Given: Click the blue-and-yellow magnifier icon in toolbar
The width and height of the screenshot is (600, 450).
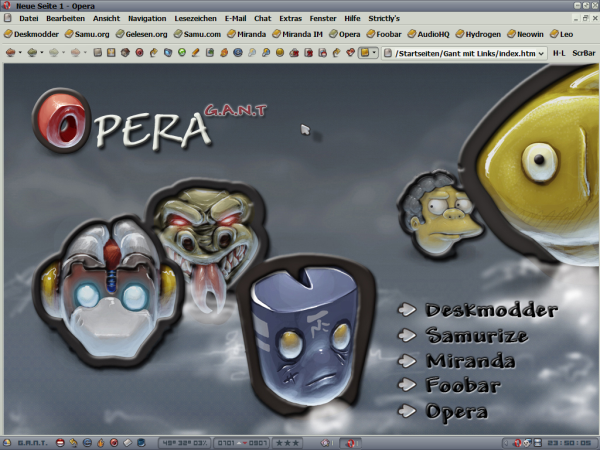Looking at the screenshot, I should pyautogui.click(x=266, y=53).
